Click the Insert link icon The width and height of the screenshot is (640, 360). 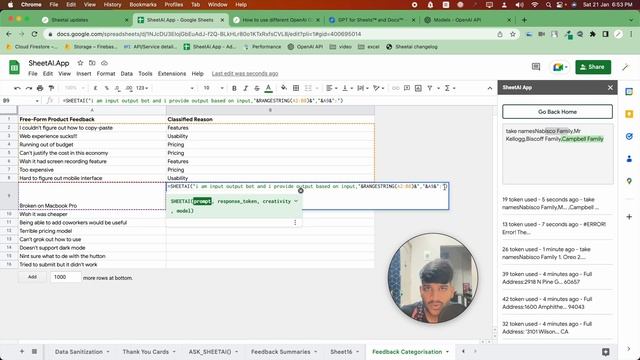pos(396,88)
